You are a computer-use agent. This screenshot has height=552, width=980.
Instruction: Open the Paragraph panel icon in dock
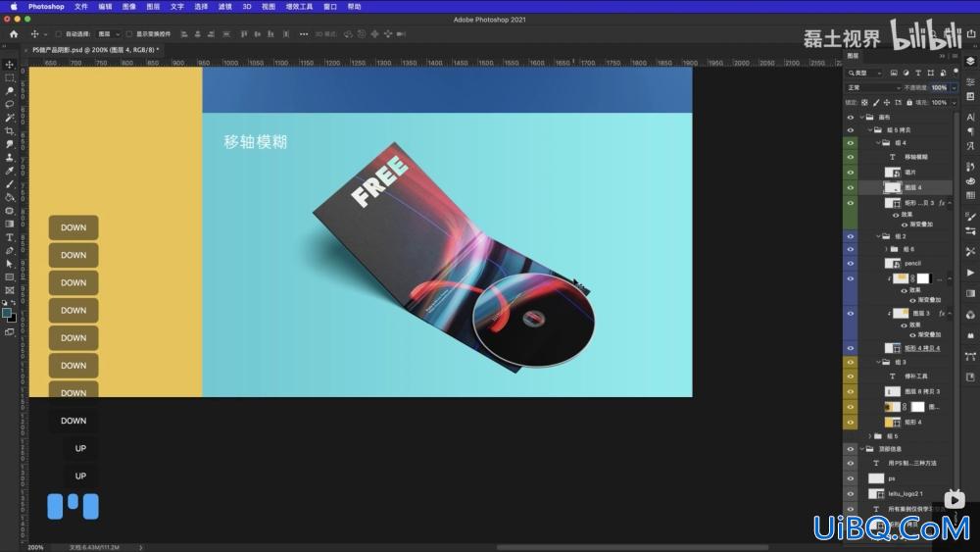970,131
